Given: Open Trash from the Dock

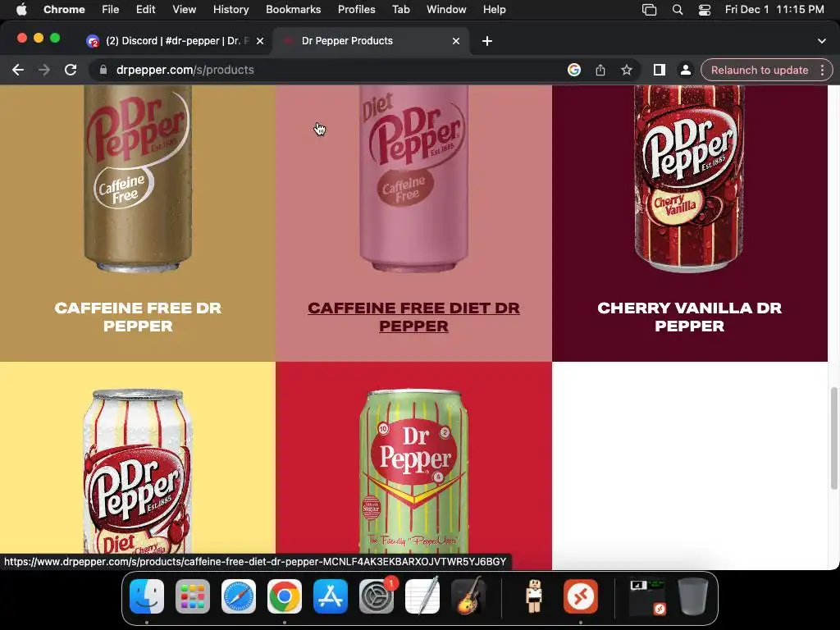Looking at the screenshot, I should tap(693, 596).
